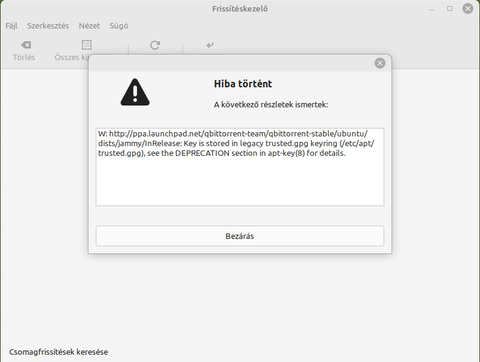Click the Törlés clear icon in toolbar
Viewport: 480px width, 362px height.
click(26, 45)
